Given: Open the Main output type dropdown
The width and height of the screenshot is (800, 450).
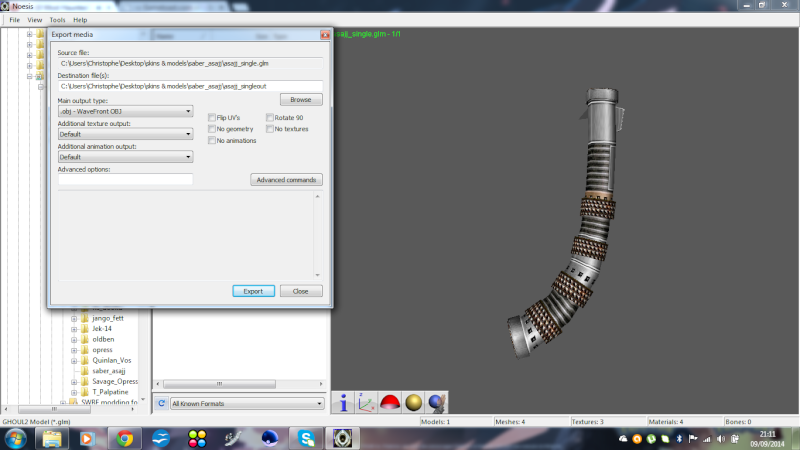Looking at the screenshot, I should click(x=126, y=111).
